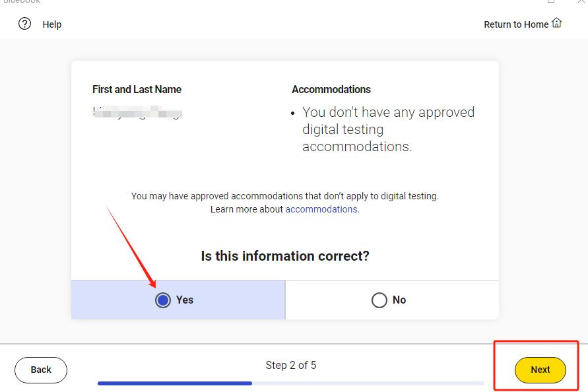Select the Yes radio button circle

click(x=163, y=300)
